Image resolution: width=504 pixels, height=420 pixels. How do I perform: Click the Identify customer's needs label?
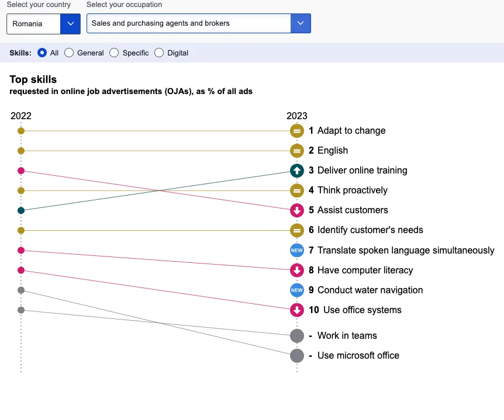pos(370,230)
